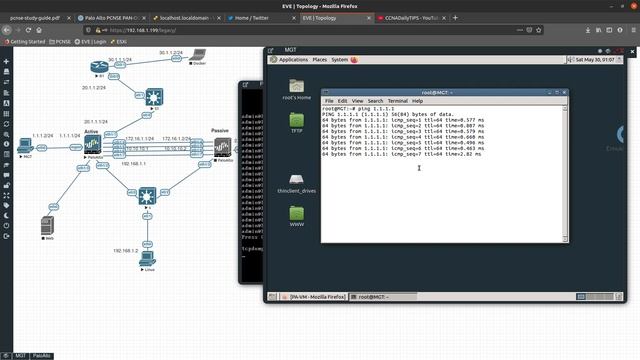
Task: Open the Configured objects text icon
Action: (6, 103)
